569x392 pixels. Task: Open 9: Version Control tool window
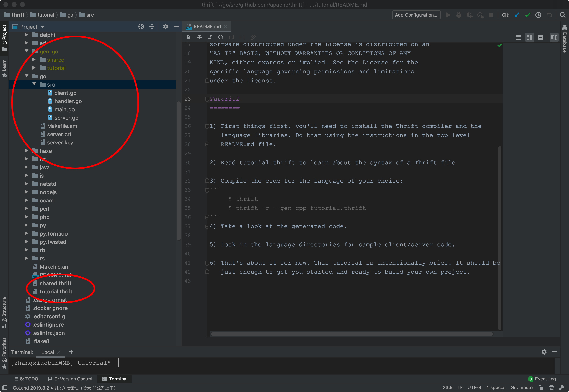70,379
